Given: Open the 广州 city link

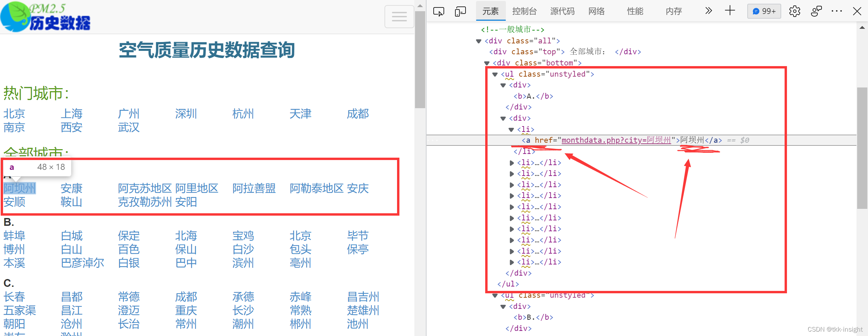Looking at the screenshot, I should point(129,114).
